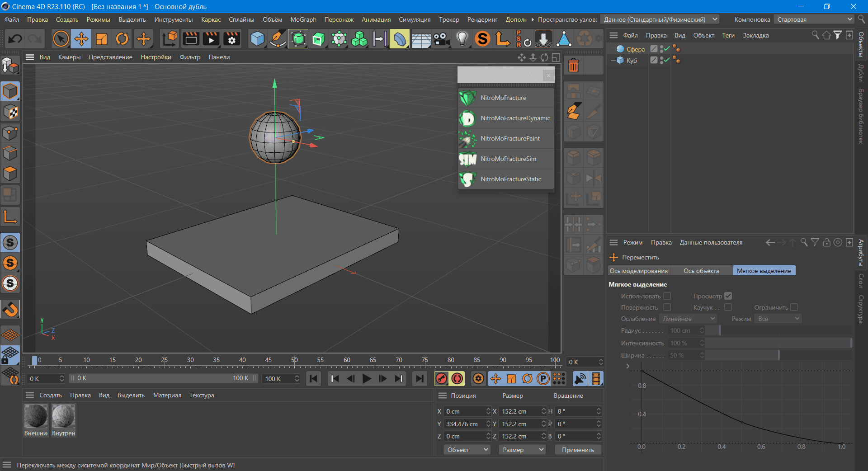Click Record Active Objects keyframe button
This screenshot has height=471, width=868.
tap(441, 378)
